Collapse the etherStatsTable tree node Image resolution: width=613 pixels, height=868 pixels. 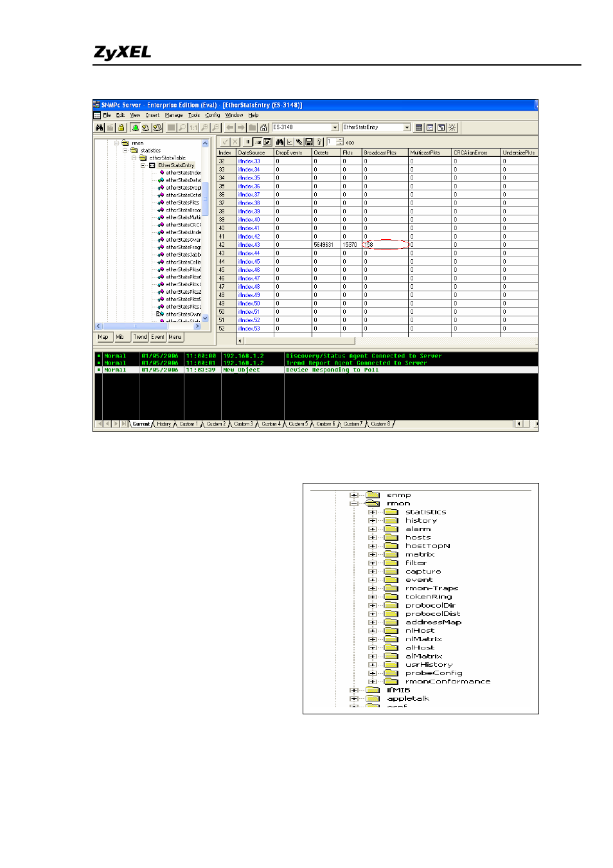pos(134,158)
